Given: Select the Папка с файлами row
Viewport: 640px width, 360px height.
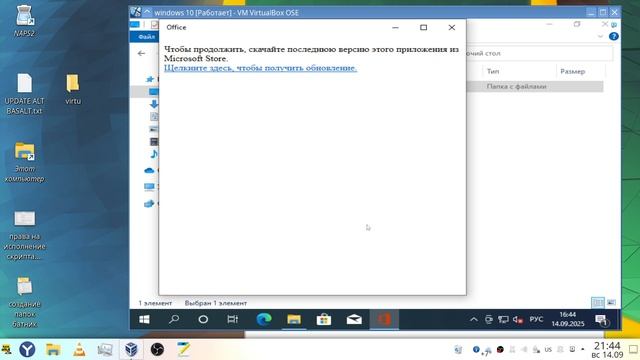Looking at the screenshot, I should tap(535, 87).
